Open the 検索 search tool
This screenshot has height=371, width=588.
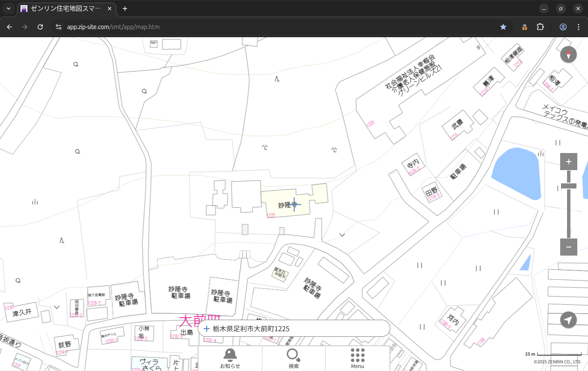[x=294, y=358]
